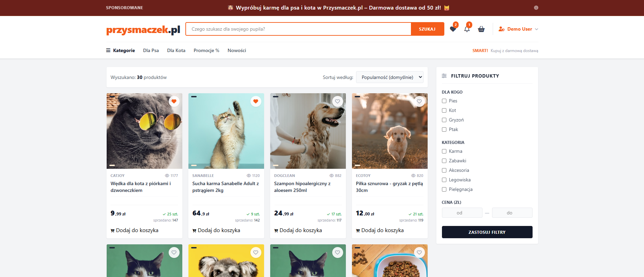Unfavorite the Wędka dla kota product heart
The image size is (644, 277).
174,101
